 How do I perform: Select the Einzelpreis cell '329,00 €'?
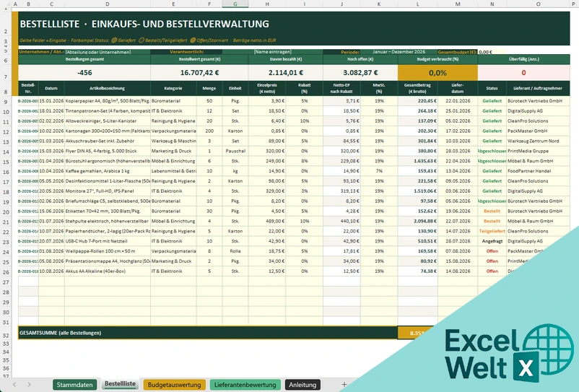pyautogui.click(x=267, y=191)
